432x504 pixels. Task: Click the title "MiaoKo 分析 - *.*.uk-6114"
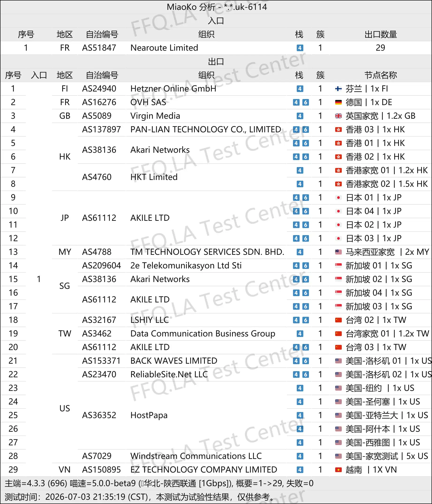(217, 7)
